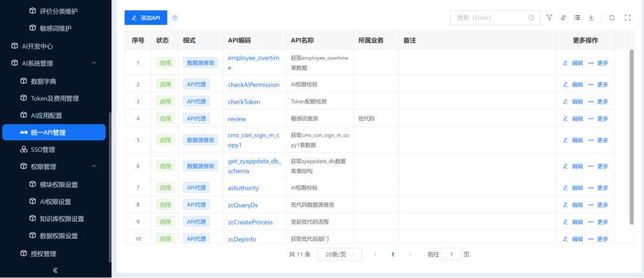Open 更多 dropdown for employee_overtime row
Screen dimensions: 644x278
pos(599,63)
